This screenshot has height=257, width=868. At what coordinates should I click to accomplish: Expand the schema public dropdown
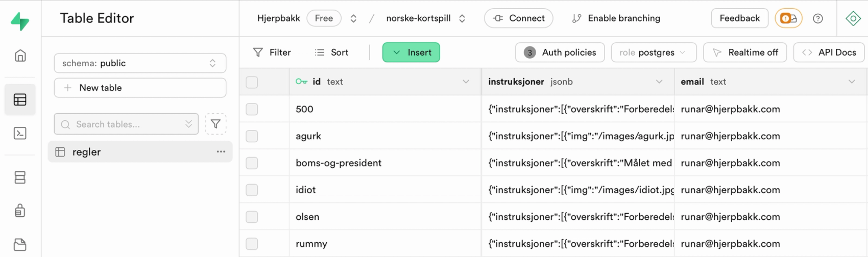[140, 63]
